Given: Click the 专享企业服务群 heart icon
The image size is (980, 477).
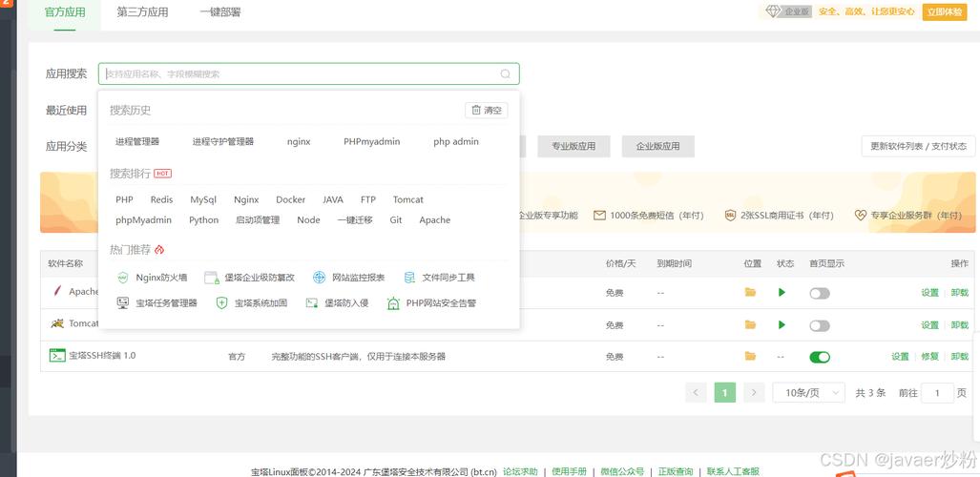Looking at the screenshot, I should pyautogui.click(x=861, y=215).
